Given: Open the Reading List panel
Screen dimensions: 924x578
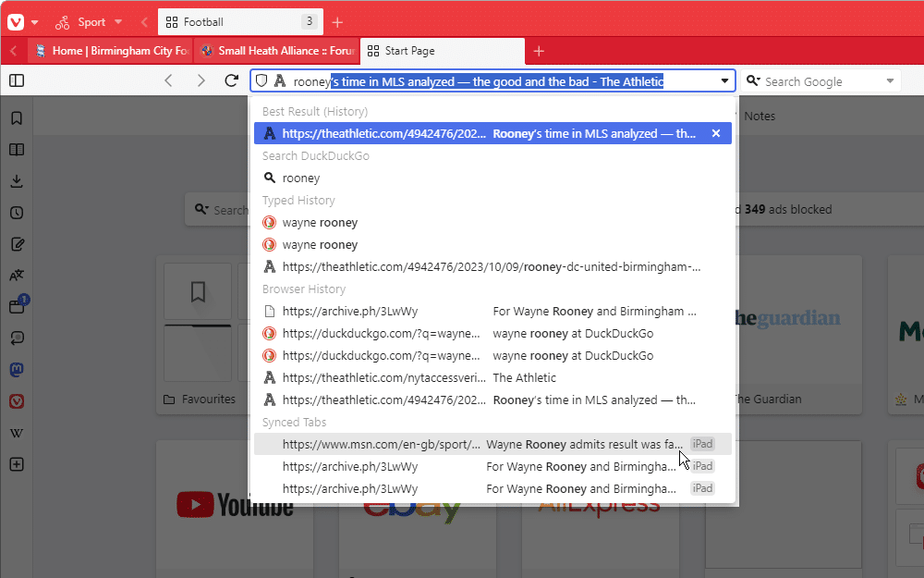Looking at the screenshot, I should pyautogui.click(x=17, y=150).
